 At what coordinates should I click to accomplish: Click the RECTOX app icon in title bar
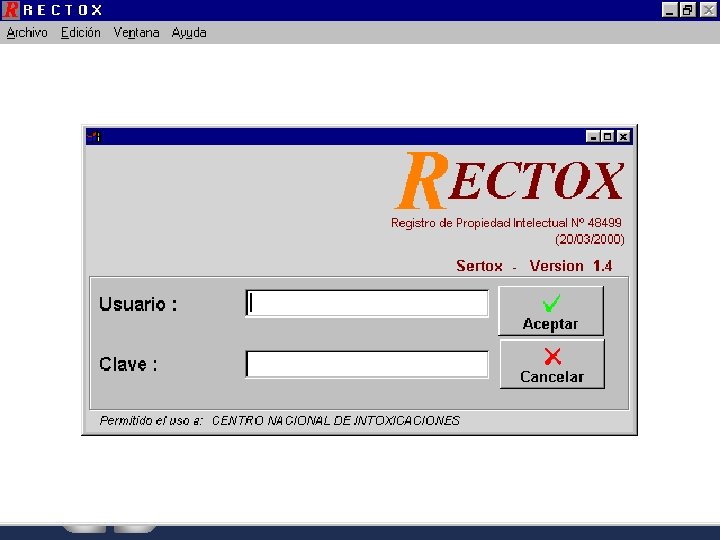(11, 10)
